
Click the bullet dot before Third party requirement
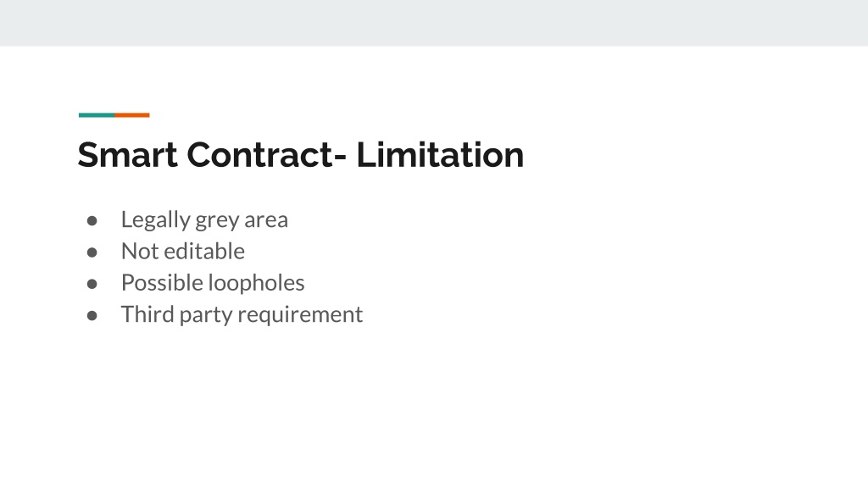tap(92, 316)
